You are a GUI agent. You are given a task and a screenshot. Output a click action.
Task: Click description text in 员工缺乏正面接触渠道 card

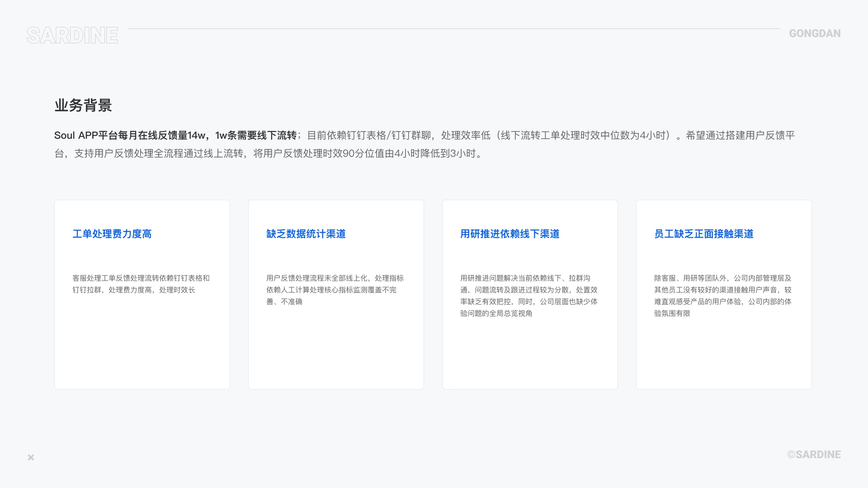(x=722, y=296)
